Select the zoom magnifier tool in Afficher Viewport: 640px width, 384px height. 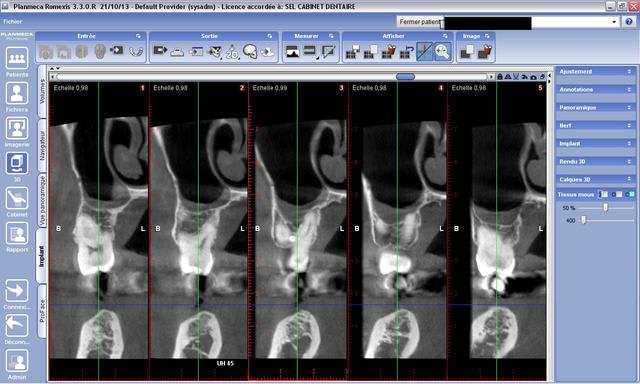442,51
